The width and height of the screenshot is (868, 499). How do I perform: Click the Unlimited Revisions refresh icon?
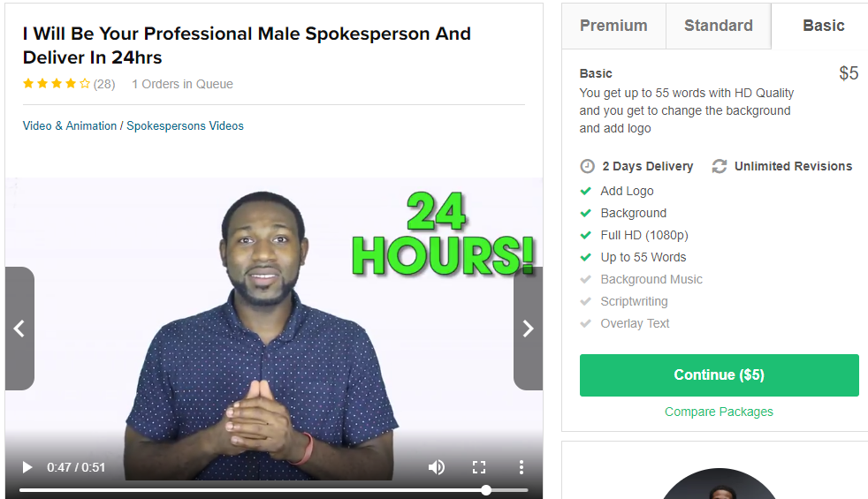coord(720,166)
